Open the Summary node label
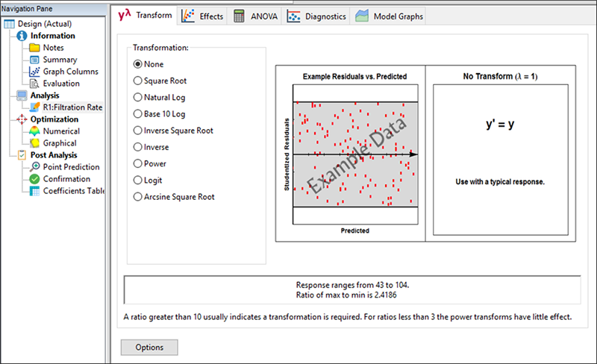The height and width of the screenshot is (364, 597). click(60, 60)
